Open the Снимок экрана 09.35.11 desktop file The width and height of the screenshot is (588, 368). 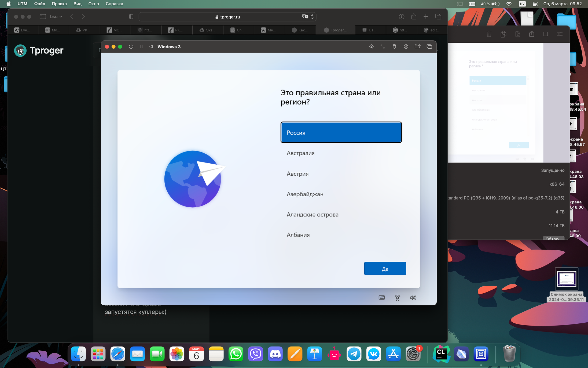(x=567, y=285)
